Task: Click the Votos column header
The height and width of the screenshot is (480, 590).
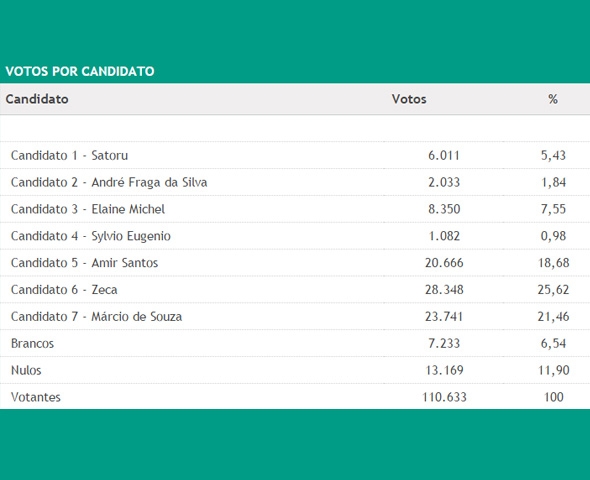Action: 409,99
